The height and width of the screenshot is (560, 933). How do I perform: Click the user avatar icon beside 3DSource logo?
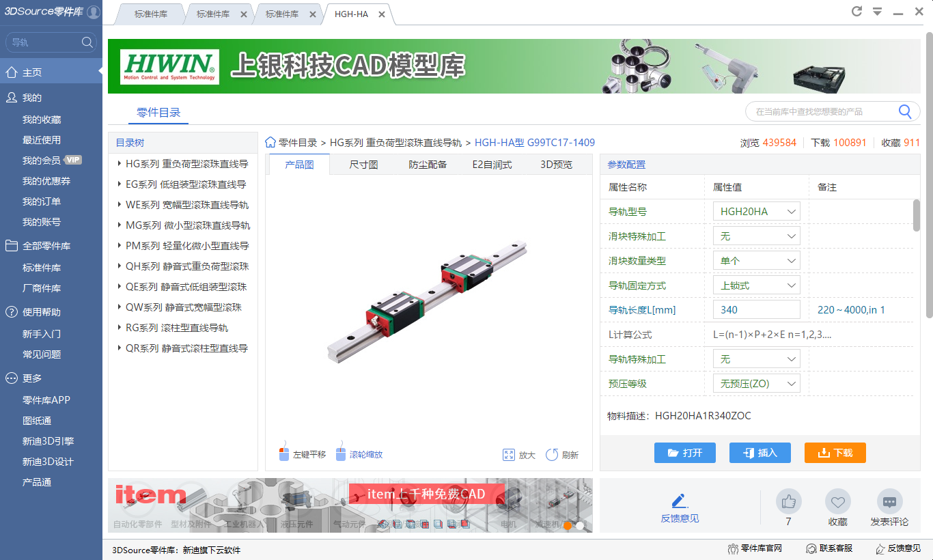point(94,12)
